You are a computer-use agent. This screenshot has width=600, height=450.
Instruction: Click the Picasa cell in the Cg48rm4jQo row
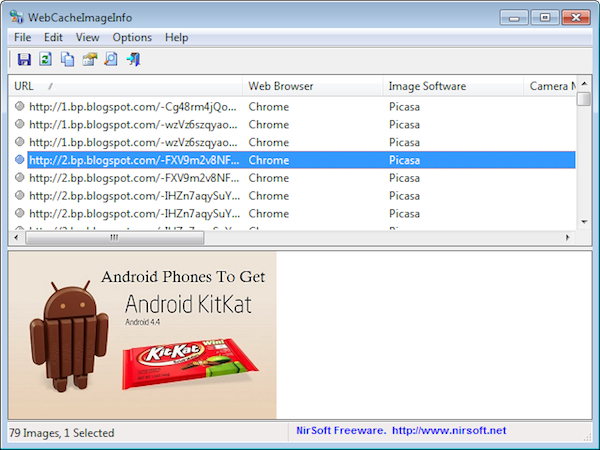[x=404, y=107]
